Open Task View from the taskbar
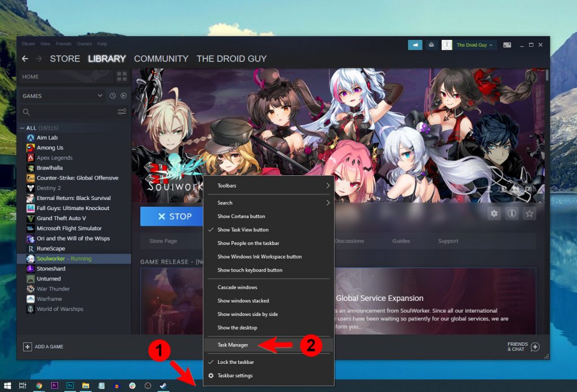 pyautogui.click(x=23, y=386)
